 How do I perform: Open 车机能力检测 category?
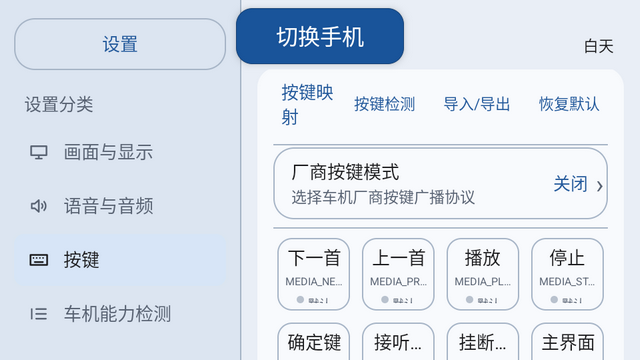pos(120,314)
